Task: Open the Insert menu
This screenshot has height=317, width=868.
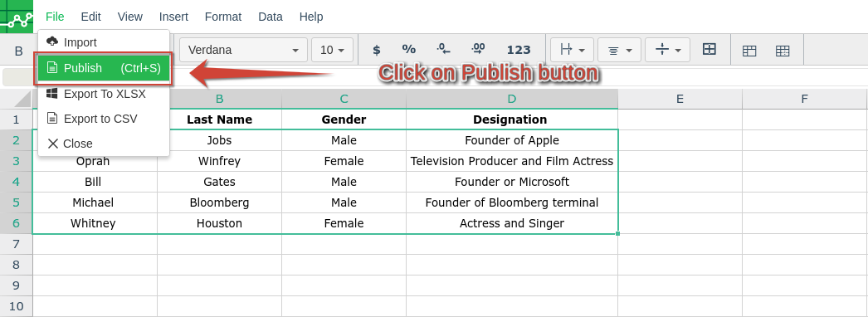Action: coord(173,17)
